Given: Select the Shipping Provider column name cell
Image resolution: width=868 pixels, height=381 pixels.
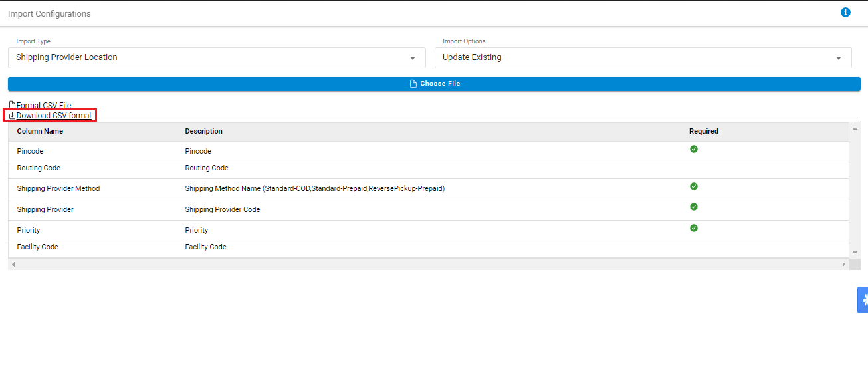Looking at the screenshot, I should point(45,210).
